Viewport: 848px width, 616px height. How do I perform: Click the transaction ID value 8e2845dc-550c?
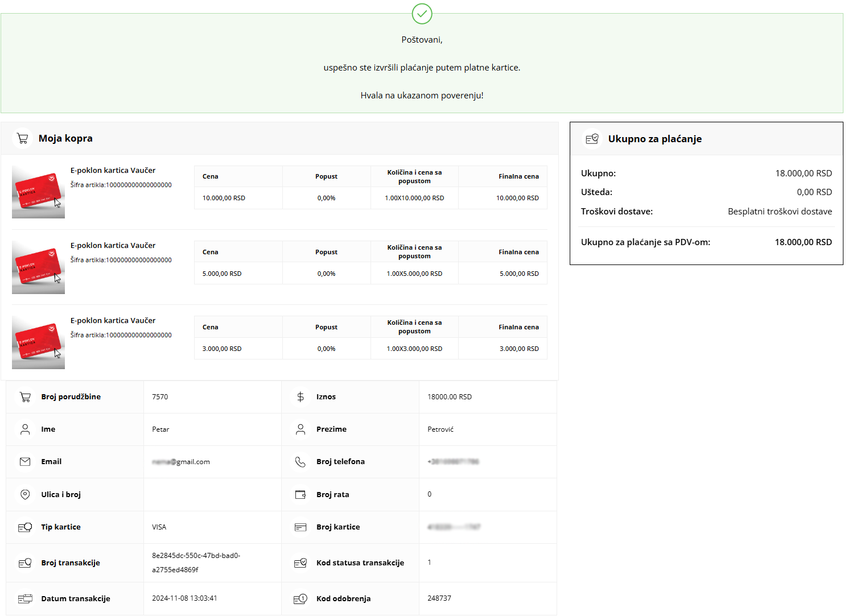click(196, 556)
